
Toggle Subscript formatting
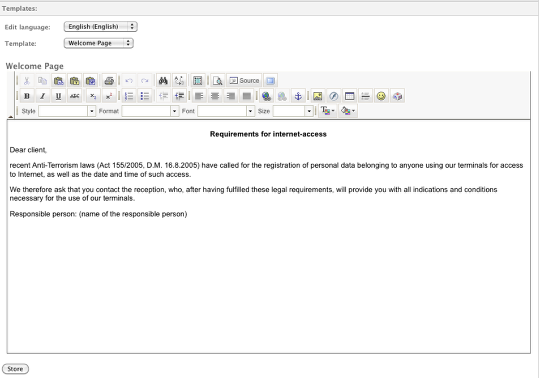pos(93,96)
